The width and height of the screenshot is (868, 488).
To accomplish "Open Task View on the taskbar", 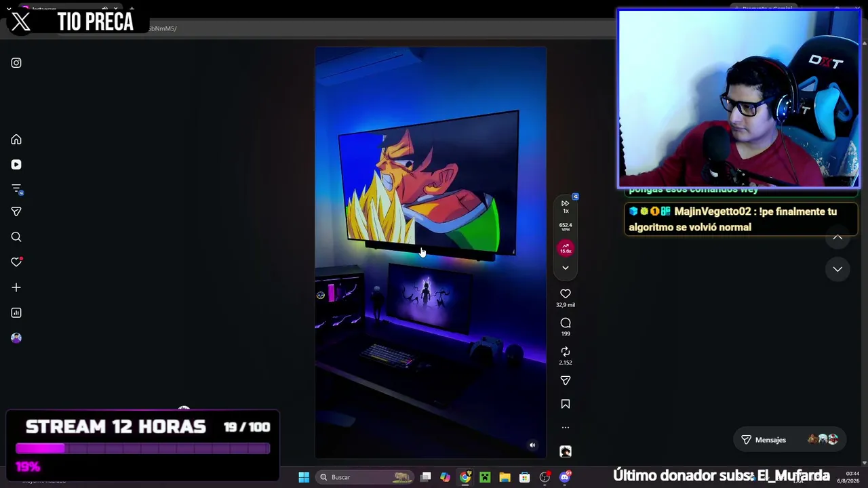I will (x=425, y=477).
